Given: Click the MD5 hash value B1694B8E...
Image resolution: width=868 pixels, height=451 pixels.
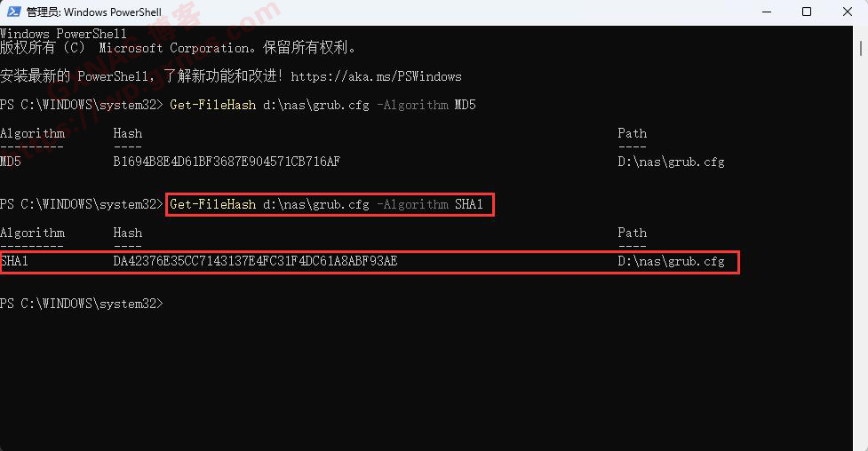Looking at the screenshot, I should [227, 162].
